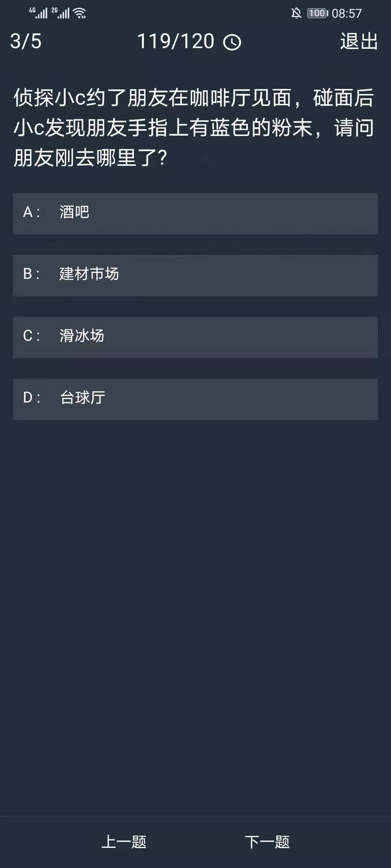The image size is (391, 868).
Task: Choose 建材市场 as the answer
Action: (x=89, y=274)
